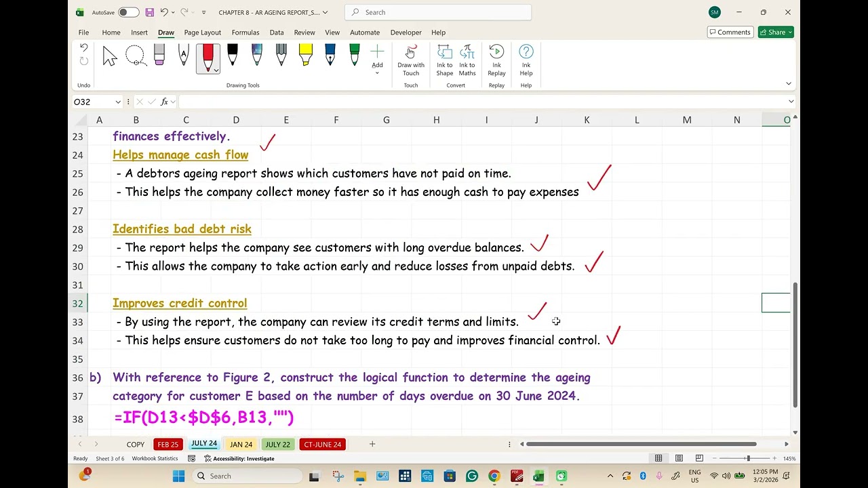Viewport: 868px width, 488px height.
Task: Switch to the FEB 25 sheet
Action: click(168, 445)
